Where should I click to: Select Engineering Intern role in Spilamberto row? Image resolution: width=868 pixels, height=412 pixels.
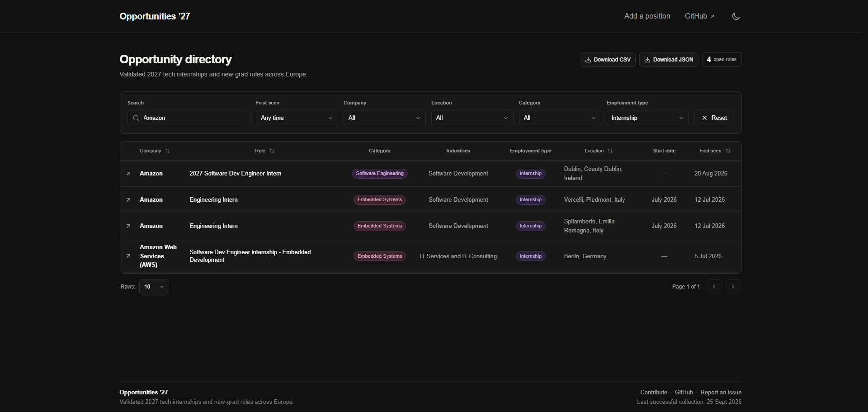[213, 226]
